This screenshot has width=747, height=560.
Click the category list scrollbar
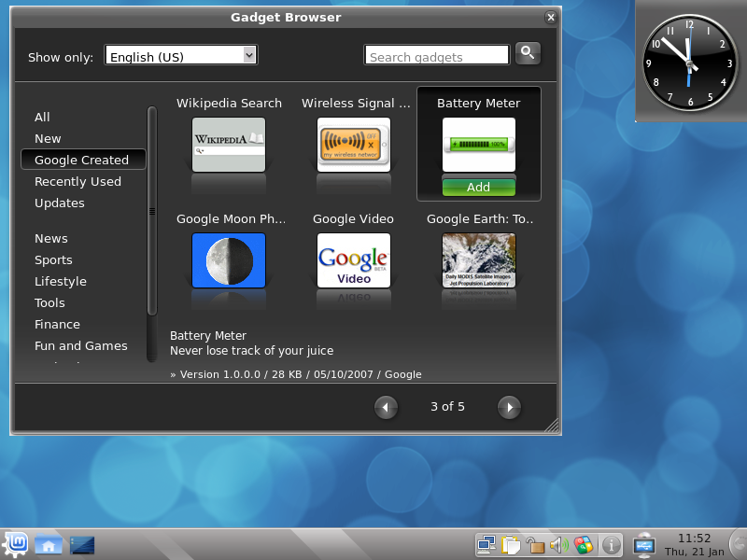pos(150,205)
